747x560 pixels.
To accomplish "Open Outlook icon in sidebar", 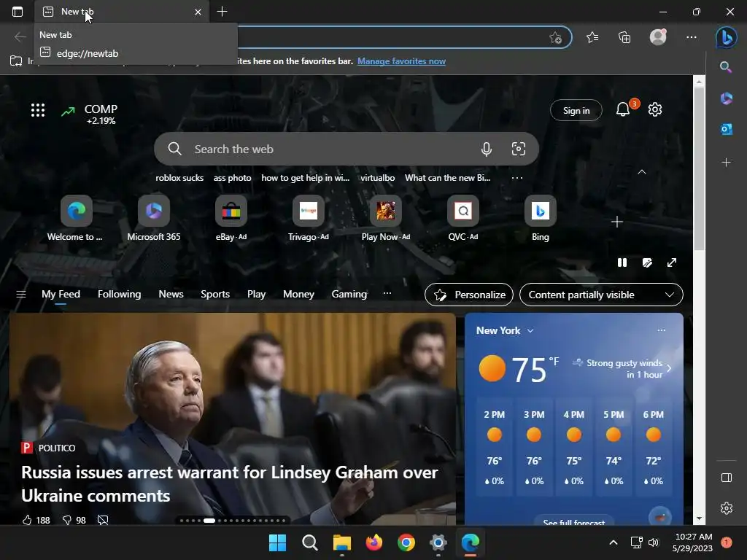I will [x=726, y=129].
